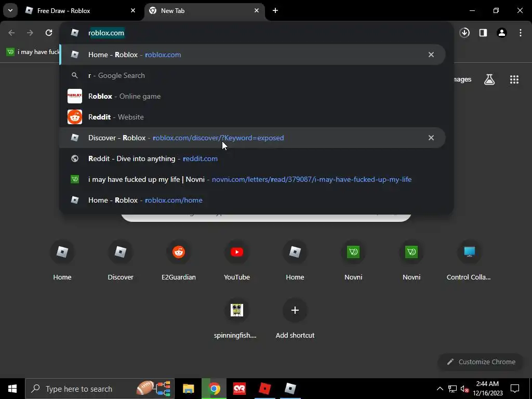Open the Google apps grid icon
Image resolution: width=532 pixels, height=399 pixels.
click(x=514, y=79)
